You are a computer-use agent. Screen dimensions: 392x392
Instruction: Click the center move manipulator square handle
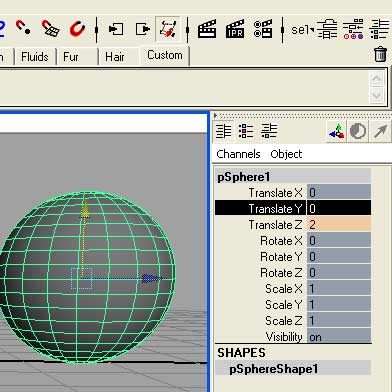81,279
